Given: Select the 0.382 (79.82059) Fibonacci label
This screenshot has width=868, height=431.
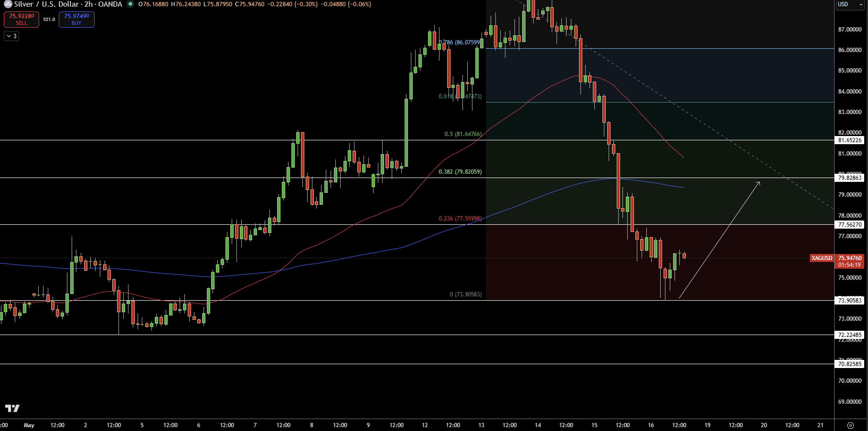Looking at the screenshot, I should [x=460, y=172].
